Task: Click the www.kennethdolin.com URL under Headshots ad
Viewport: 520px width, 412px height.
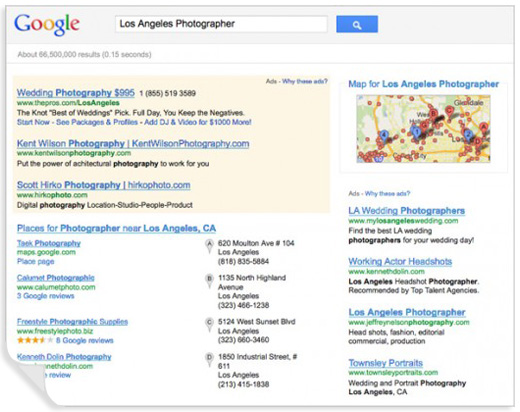Action: point(387,271)
